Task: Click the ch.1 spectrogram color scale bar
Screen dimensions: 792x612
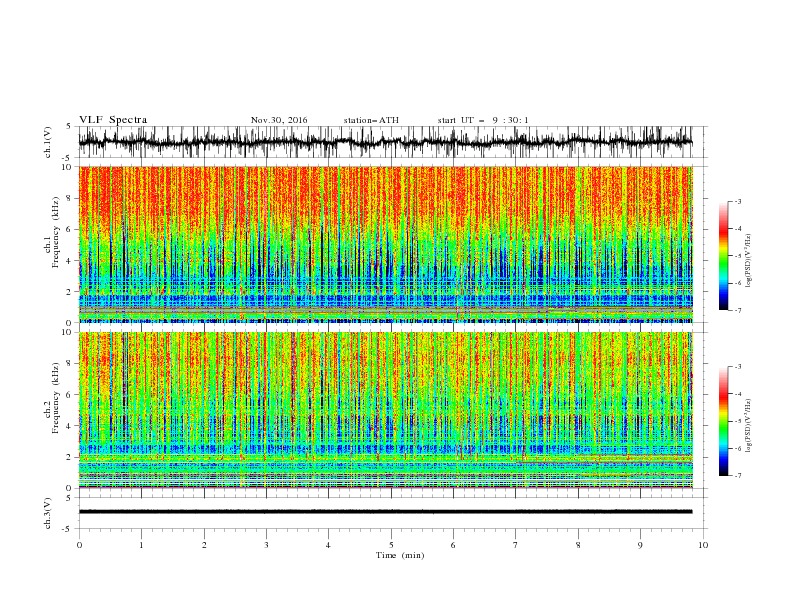Action: coord(723,256)
